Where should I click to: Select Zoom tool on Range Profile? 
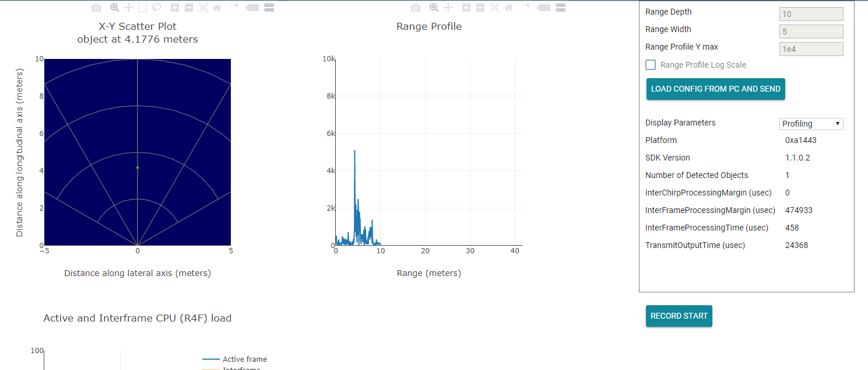point(434,8)
